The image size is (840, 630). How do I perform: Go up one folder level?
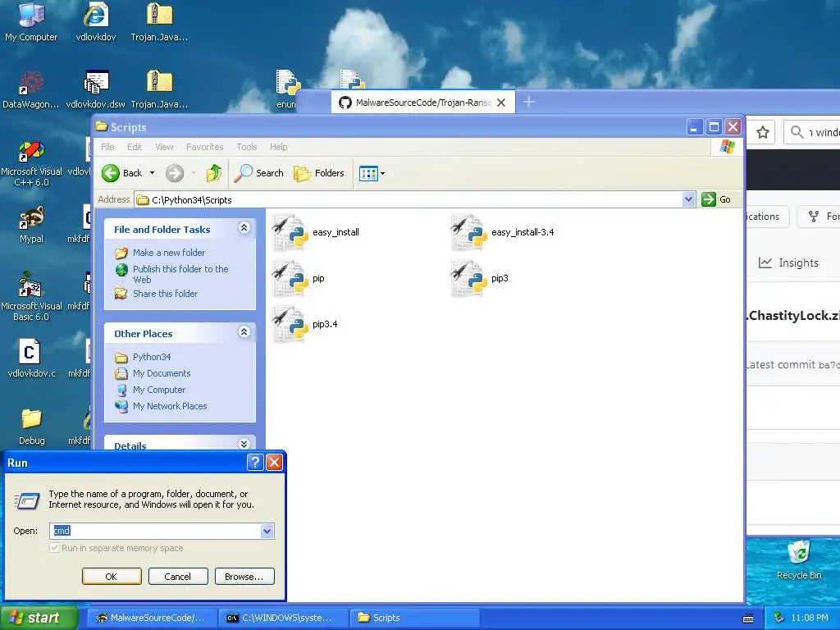(x=214, y=173)
